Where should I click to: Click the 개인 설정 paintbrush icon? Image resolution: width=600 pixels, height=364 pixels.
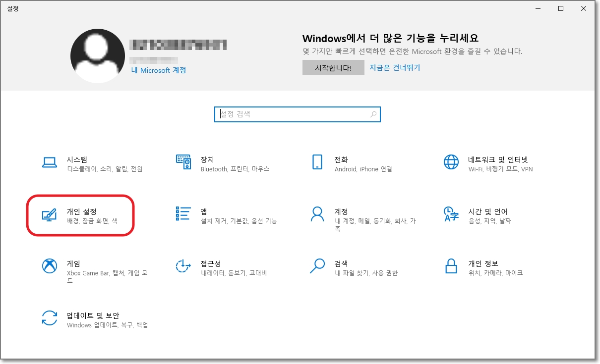click(50, 214)
